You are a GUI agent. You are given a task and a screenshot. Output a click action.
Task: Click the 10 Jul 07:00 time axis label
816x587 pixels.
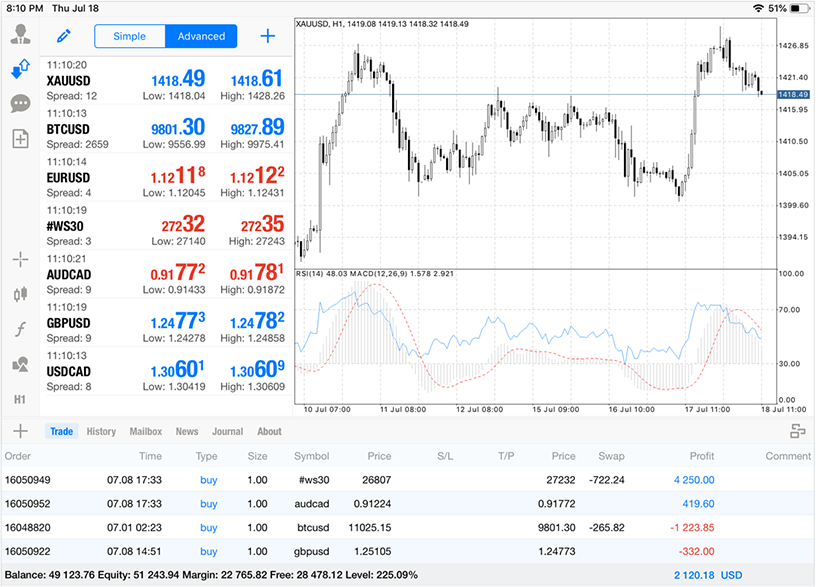pos(327,410)
